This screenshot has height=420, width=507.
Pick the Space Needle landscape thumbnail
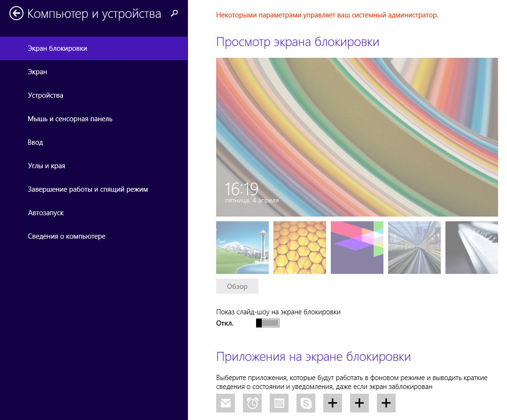tap(242, 248)
